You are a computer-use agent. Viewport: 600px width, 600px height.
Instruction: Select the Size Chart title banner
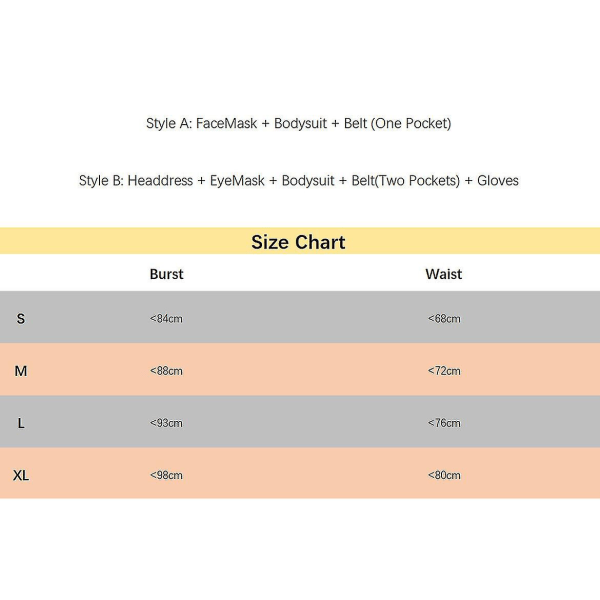pyautogui.click(x=298, y=242)
